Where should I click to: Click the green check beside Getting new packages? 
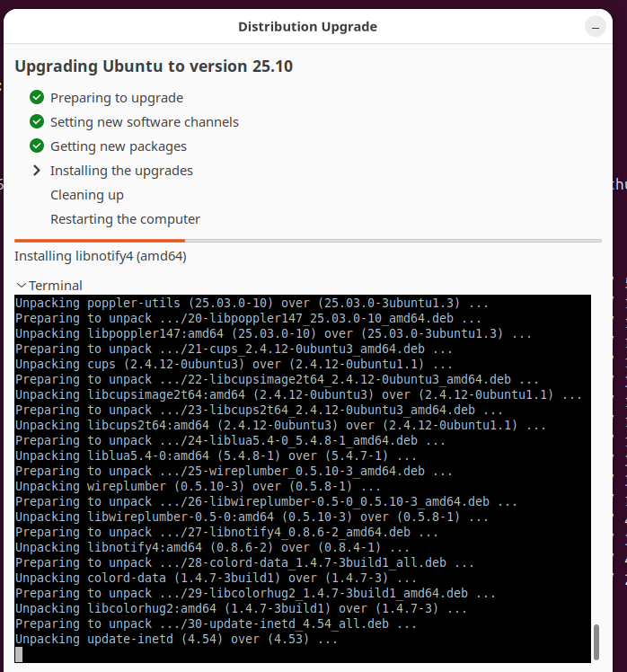(37, 146)
